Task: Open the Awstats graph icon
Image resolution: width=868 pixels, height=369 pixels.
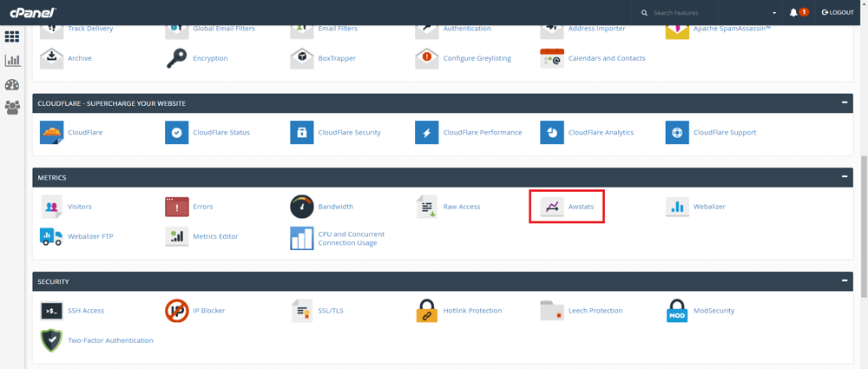Action: click(552, 207)
